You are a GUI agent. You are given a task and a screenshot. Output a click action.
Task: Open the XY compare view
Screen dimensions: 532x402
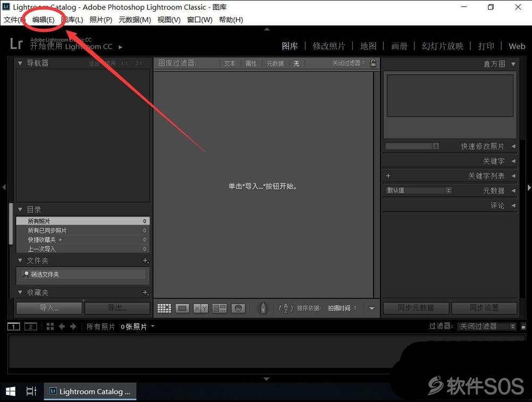(201, 308)
